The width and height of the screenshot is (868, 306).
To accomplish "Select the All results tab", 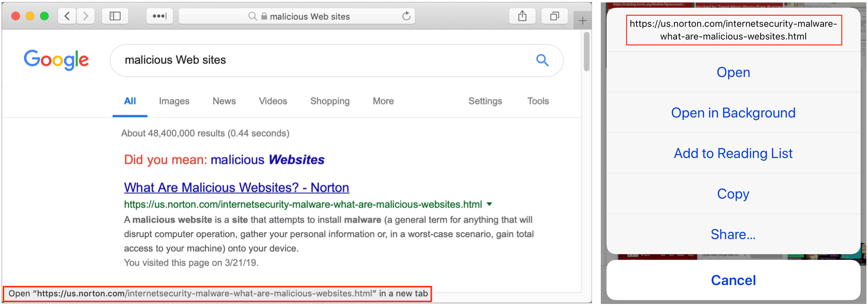I will coord(130,101).
